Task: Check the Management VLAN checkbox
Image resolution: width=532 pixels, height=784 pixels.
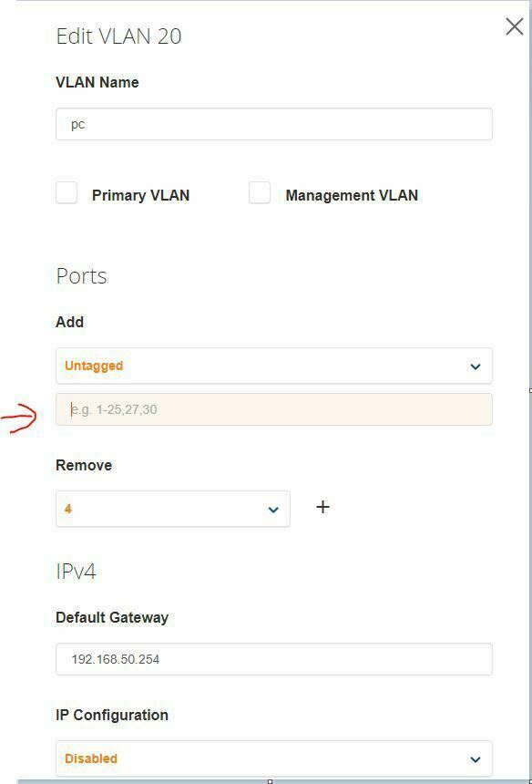Action: pyautogui.click(x=259, y=192)
